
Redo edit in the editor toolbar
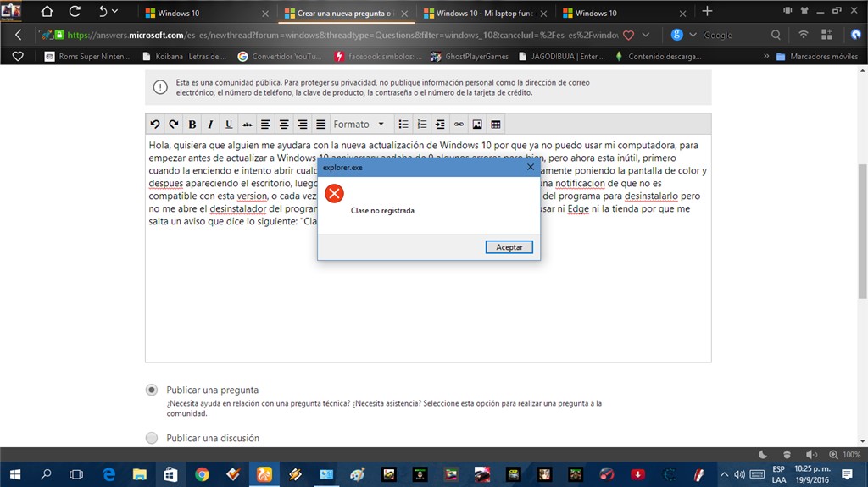173,125
